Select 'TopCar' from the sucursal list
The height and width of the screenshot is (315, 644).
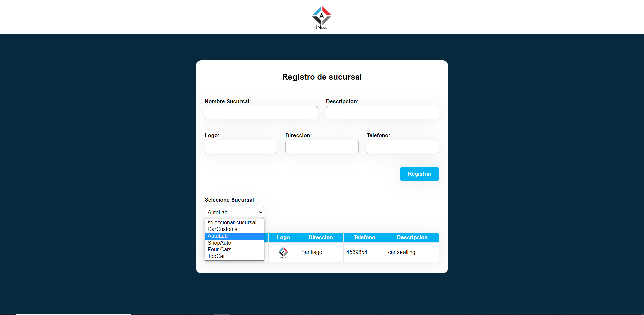(216, 256)
